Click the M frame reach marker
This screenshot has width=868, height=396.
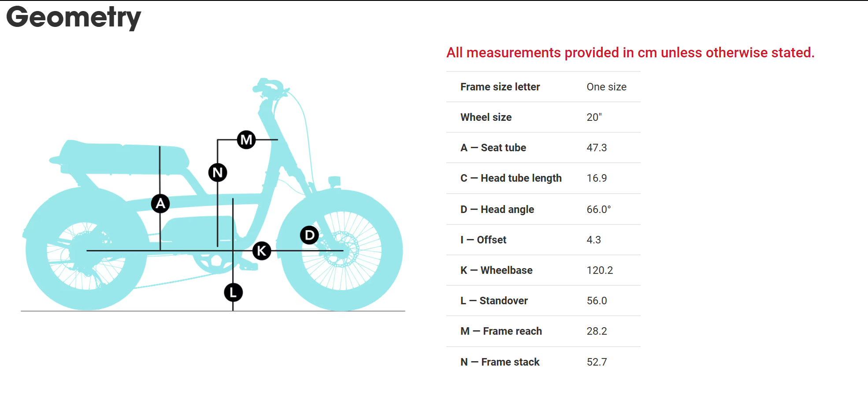[246, 140]
